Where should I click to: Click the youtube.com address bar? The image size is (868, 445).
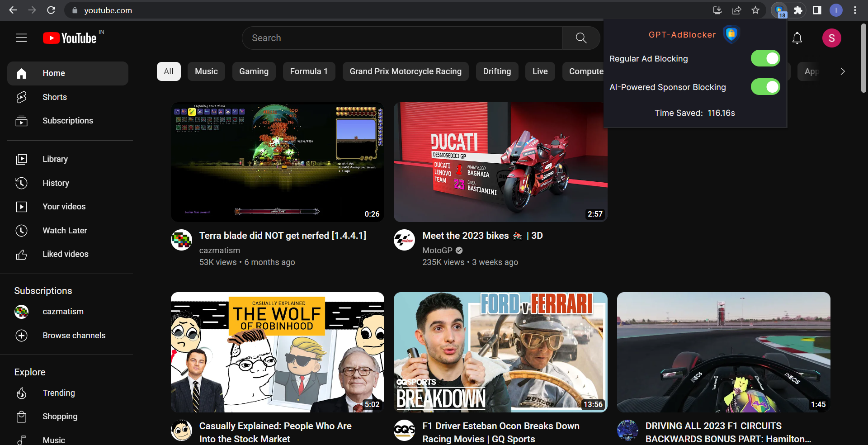(389, 10)
